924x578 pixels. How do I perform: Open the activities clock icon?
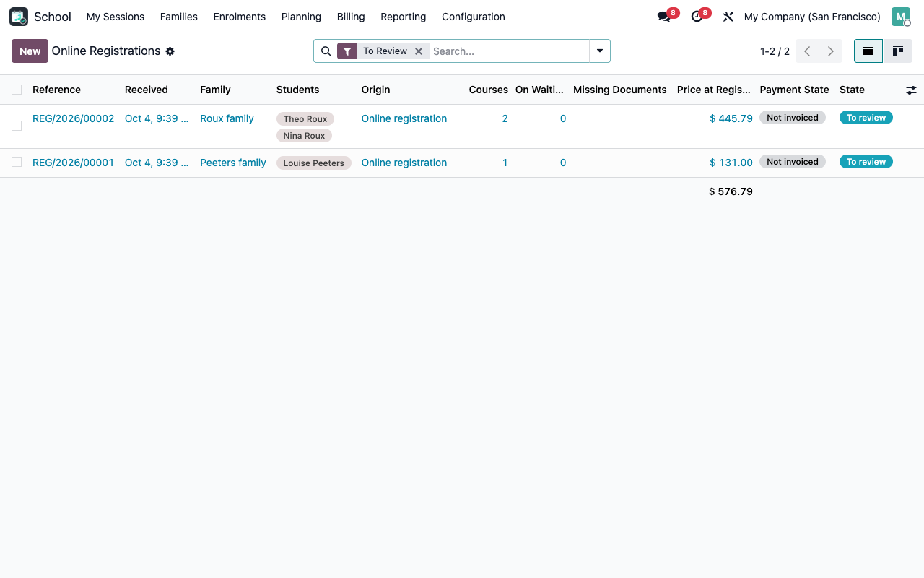[x=697, y=17]
